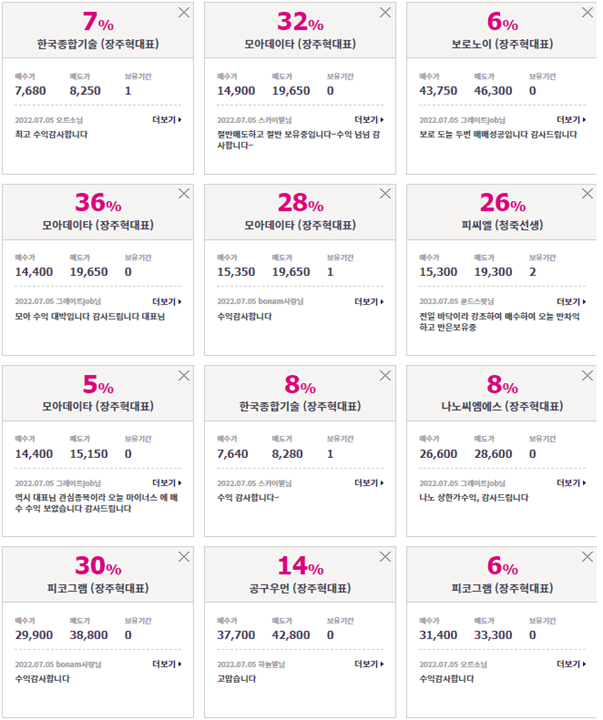Close the 8% 나노씨엠에스 card
Image resolution: width=603 pixels, height=720 pixels.
(587, 375)
